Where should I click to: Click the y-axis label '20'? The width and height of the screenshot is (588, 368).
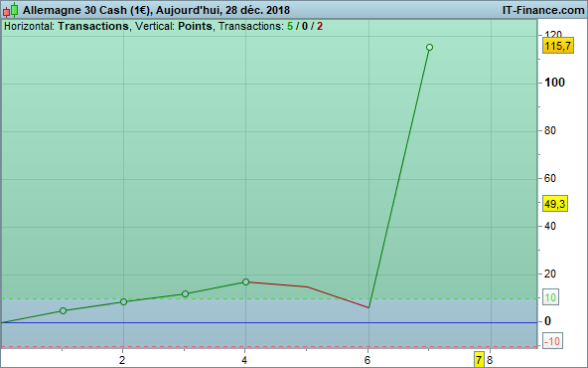point(550,274)
